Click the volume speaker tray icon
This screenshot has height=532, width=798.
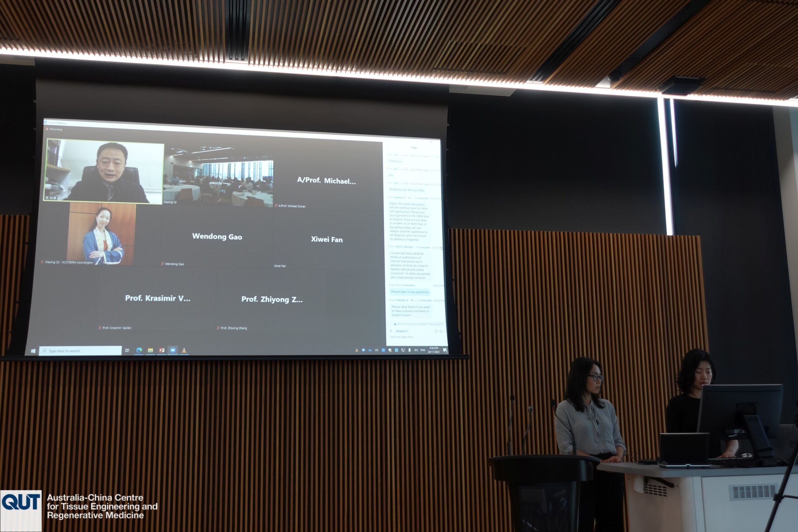(416, 350)
